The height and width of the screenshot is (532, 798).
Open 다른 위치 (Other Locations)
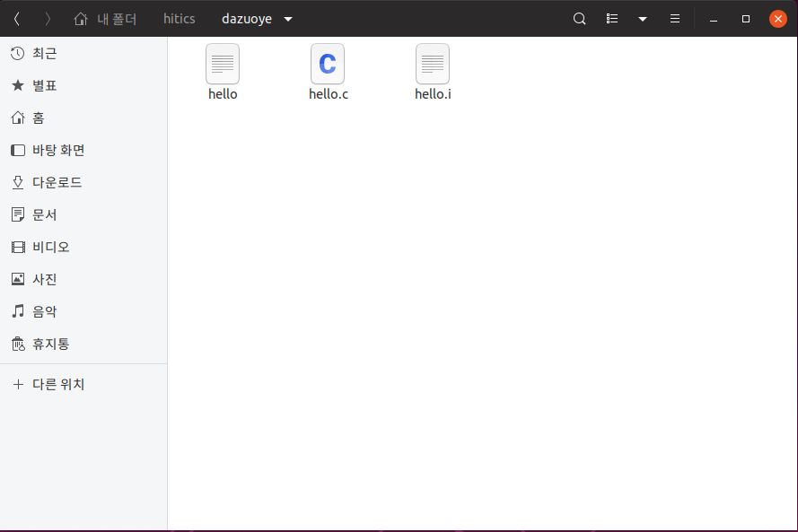(83, 385)
